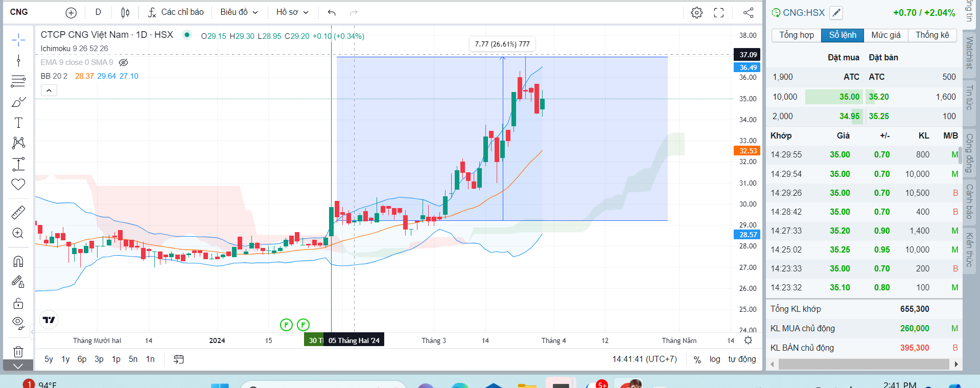Set the 3p time range
Viewport: 980px width, 388px height.
coord(99,359)
